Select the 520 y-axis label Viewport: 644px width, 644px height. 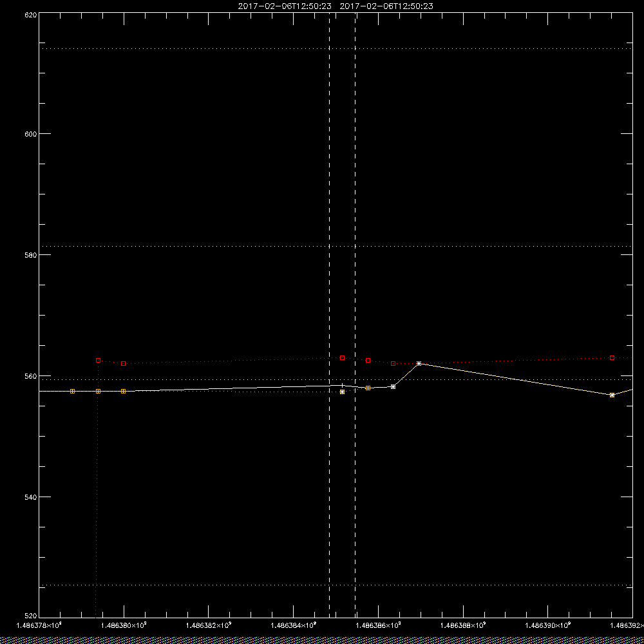(x=31, y=616)
